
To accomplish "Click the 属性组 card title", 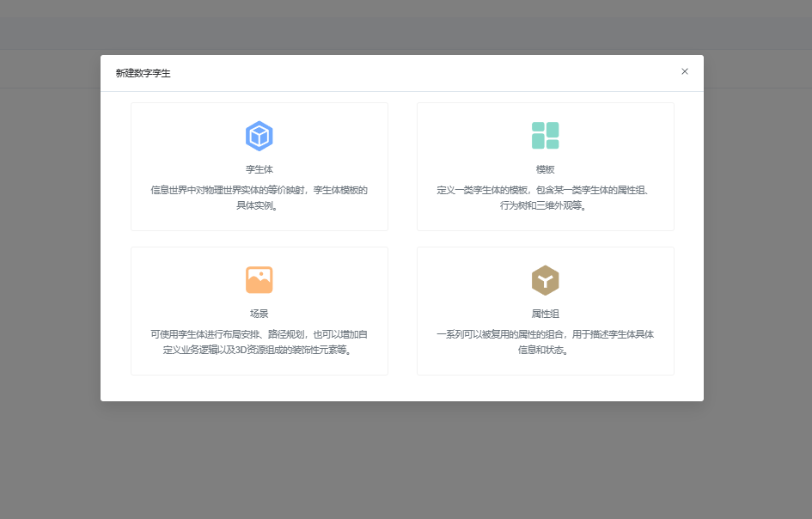I will (546, 314).
